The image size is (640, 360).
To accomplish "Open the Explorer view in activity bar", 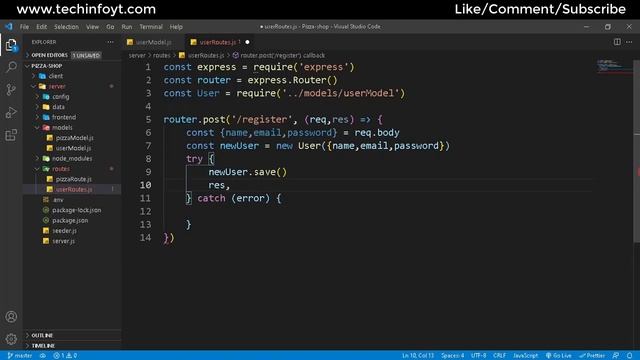I will pyautogui.click(x=11, y=45).
